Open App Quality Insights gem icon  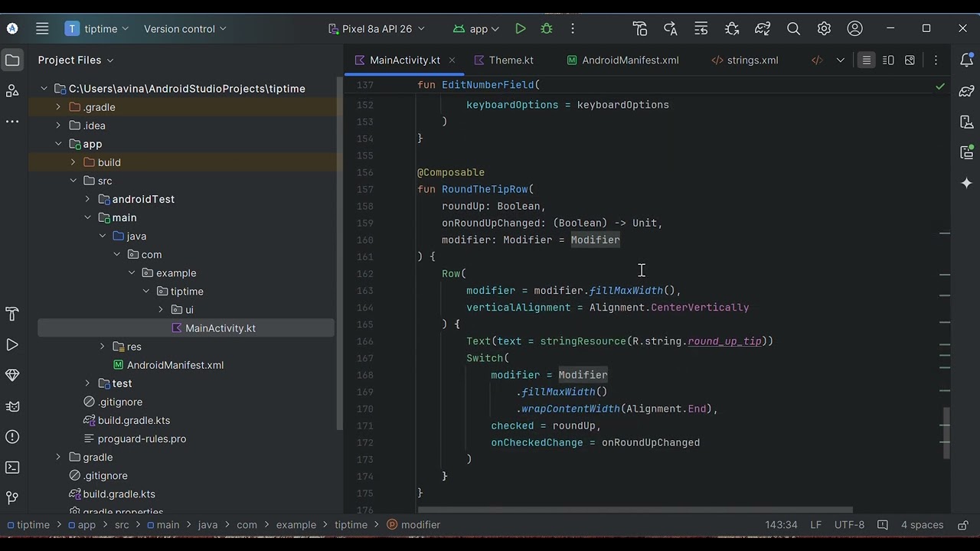click(x=12, y=376)
